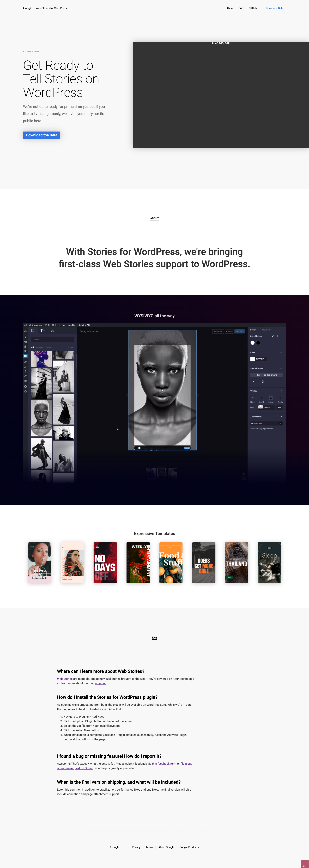Open the Appearance brush sidebar icon
Image resolution: width=309 pixels, height=868 pixels.
point(25,362)
